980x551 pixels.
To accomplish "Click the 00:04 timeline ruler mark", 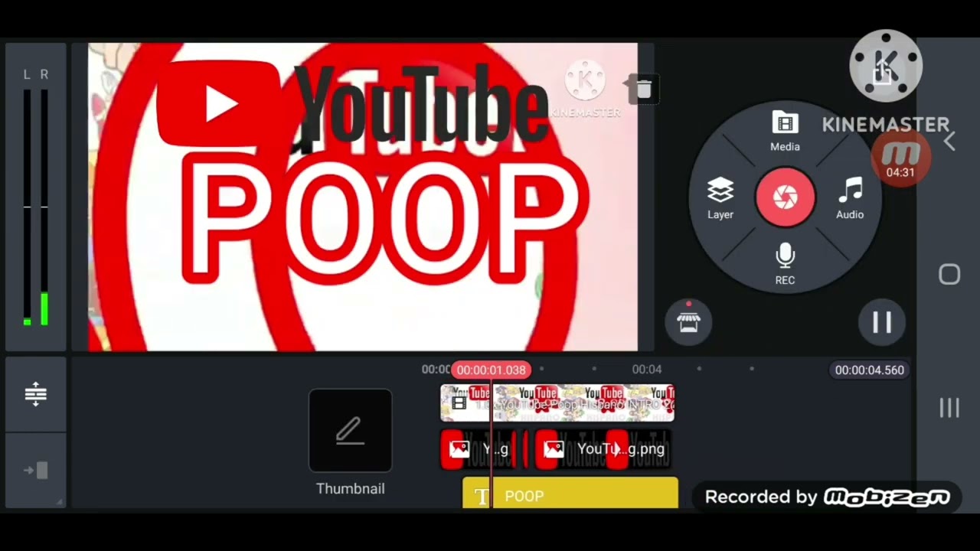I will pos(647,370).
